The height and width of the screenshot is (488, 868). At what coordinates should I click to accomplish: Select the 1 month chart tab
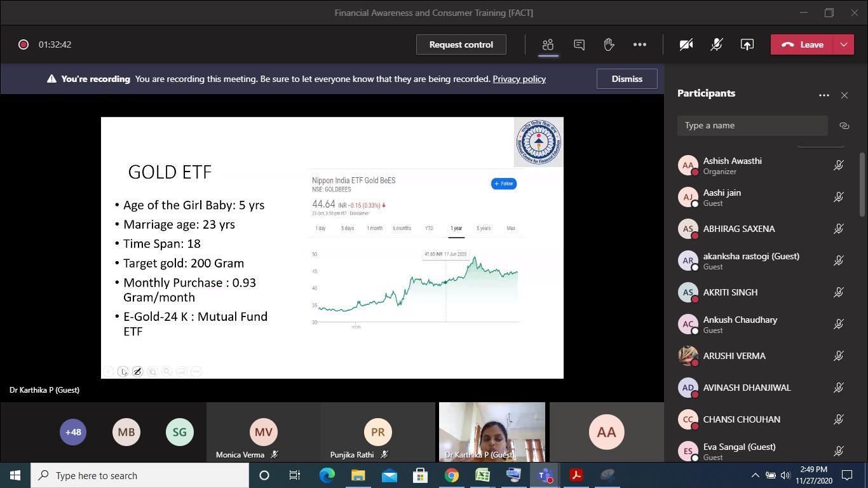[x=374, y=228]
